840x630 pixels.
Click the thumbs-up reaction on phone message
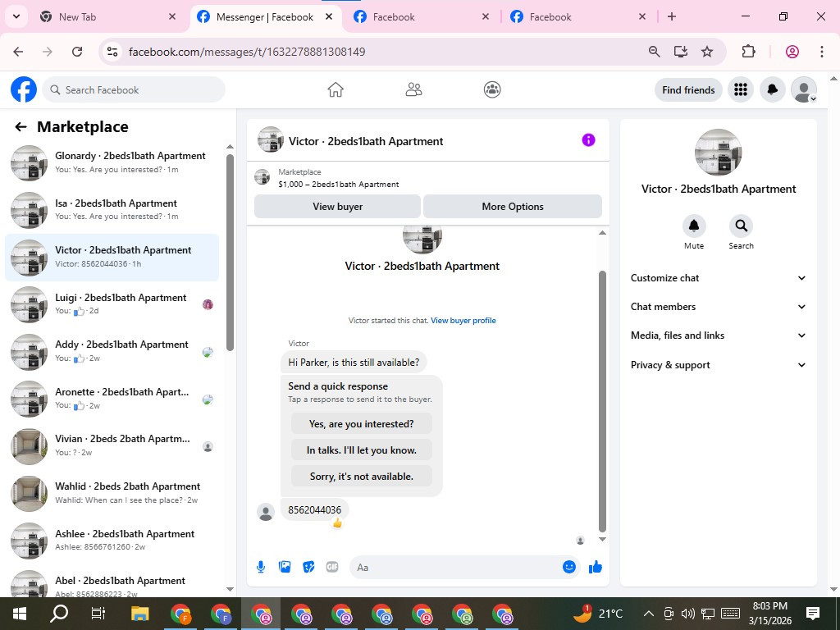point(337,523)
